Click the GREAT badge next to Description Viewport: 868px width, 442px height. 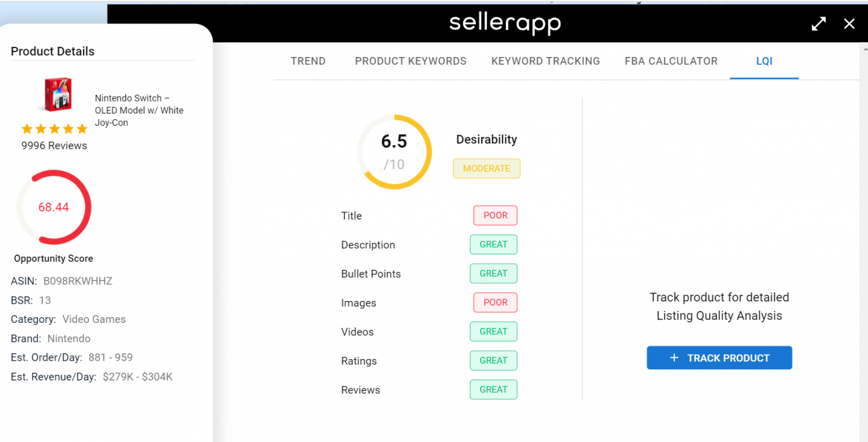(x=493, y=244)
